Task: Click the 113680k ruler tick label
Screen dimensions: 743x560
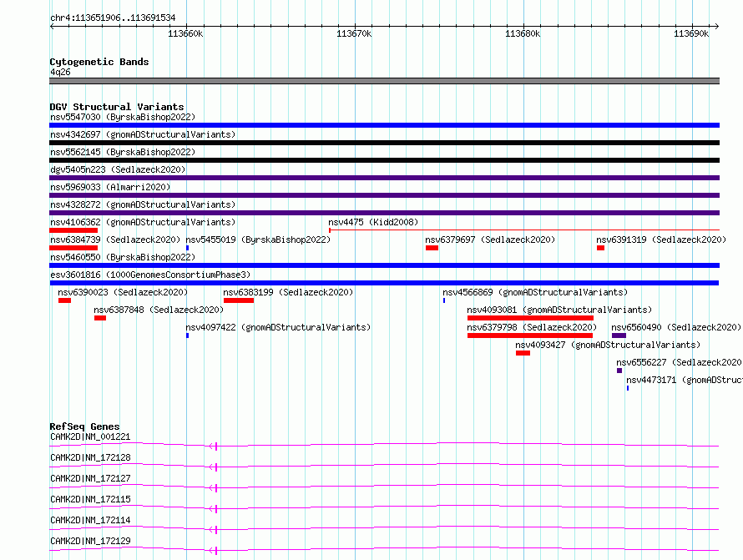Action: point(523,33)
